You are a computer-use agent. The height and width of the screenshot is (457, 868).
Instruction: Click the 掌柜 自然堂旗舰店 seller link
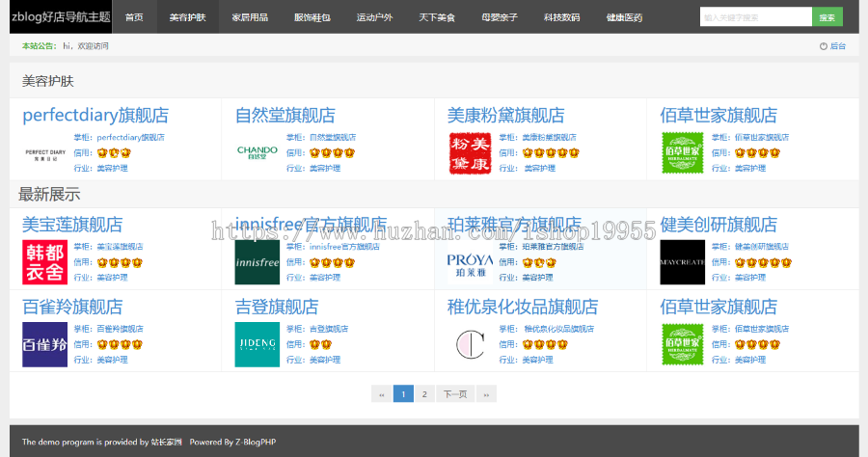pyautogui.click(x=333, y=137)
